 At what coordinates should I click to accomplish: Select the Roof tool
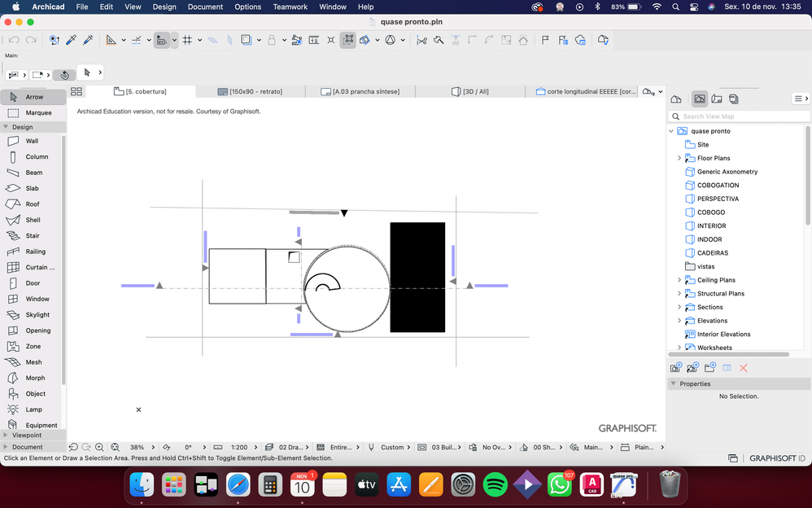click(33, 204)
